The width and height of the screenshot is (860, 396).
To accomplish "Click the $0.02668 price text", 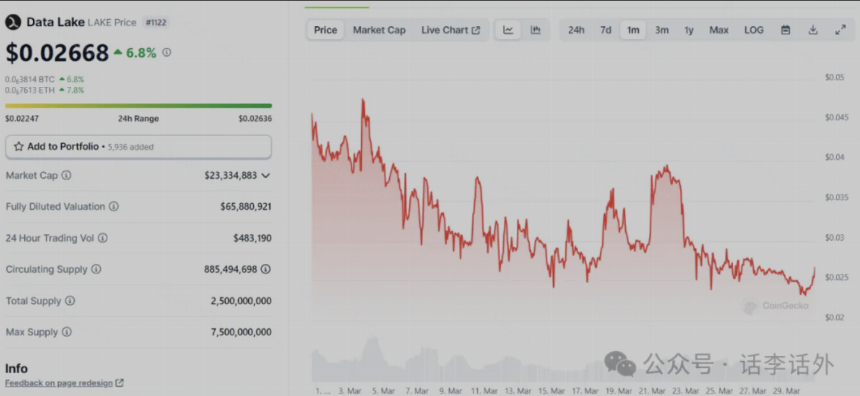I will pos(57,53).
